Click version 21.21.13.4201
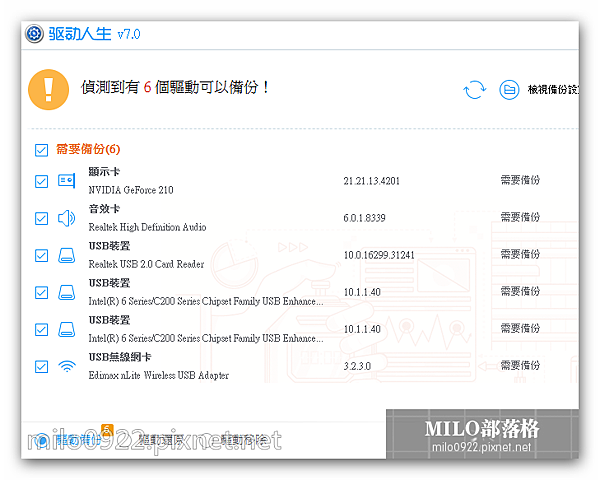The height and width of the screenshot is (480, 600). click(371, 181)
